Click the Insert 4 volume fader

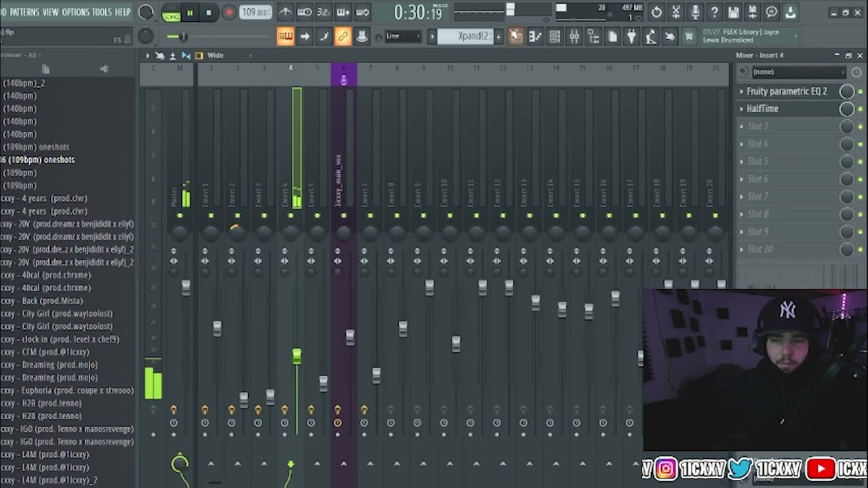click(296, 357)
